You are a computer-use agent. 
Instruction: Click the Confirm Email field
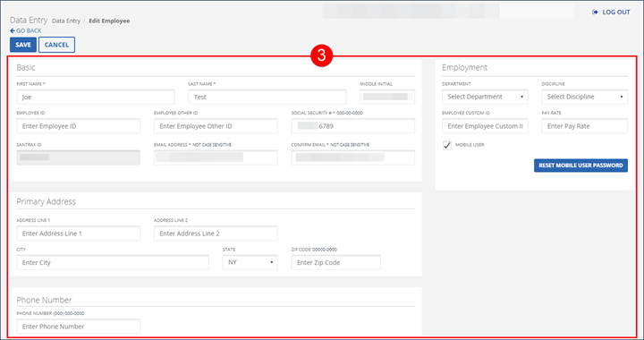352,157
